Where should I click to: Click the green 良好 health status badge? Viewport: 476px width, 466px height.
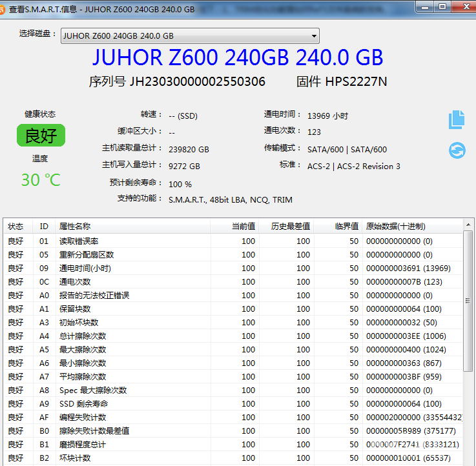coord(41,136)
